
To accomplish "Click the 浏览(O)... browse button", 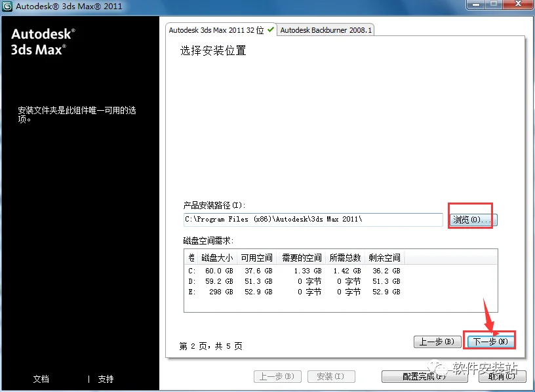I will pos(473,220).
